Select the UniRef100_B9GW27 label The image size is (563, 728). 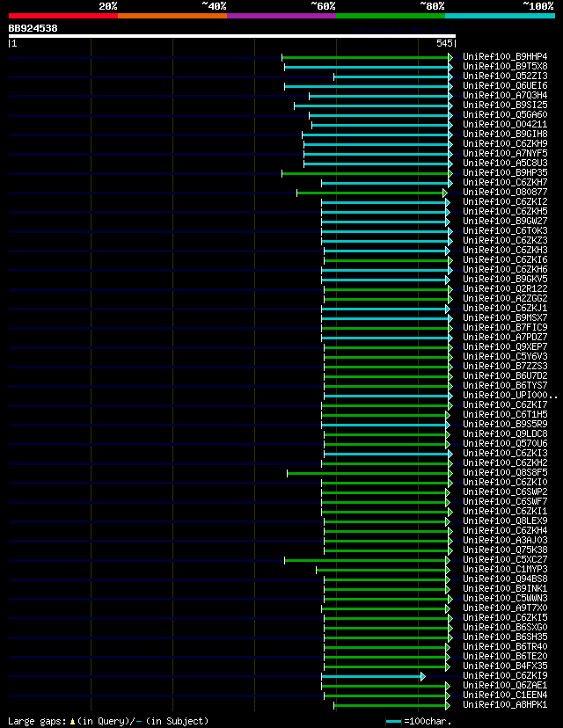click(x=505, y=221)
